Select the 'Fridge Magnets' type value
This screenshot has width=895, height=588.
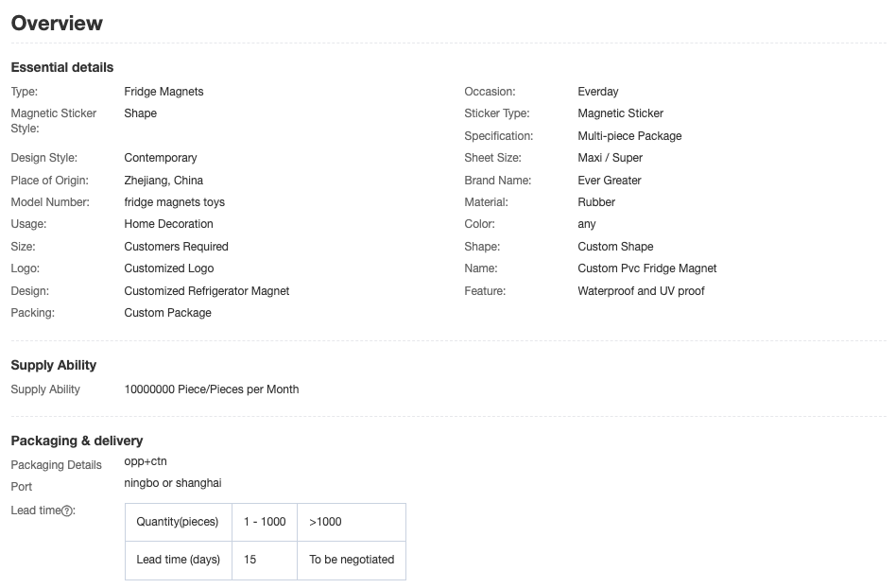(x=164, y=92)
